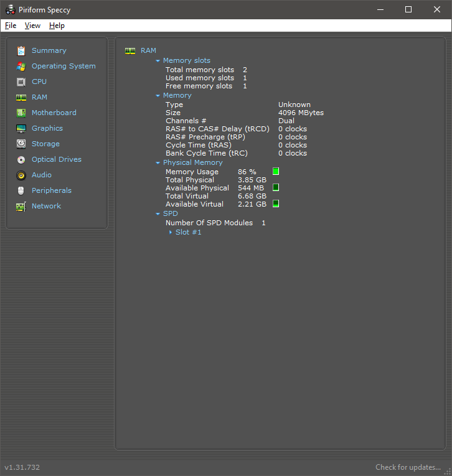The width and height of the screenshot is (452, 476).
Task: Click the Memory Usage green indicator icon
Action: click(276, 172)
